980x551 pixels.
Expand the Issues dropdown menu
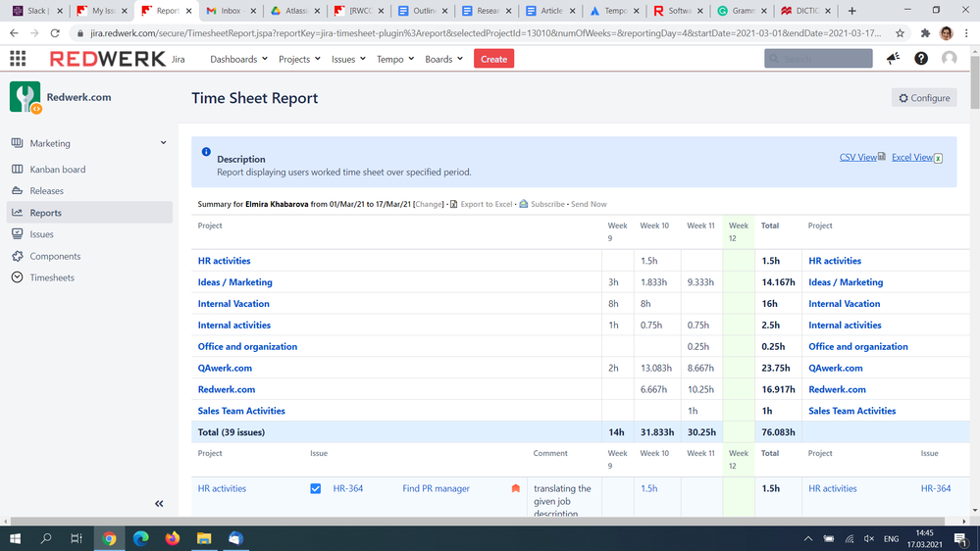[x=348, y=59]
